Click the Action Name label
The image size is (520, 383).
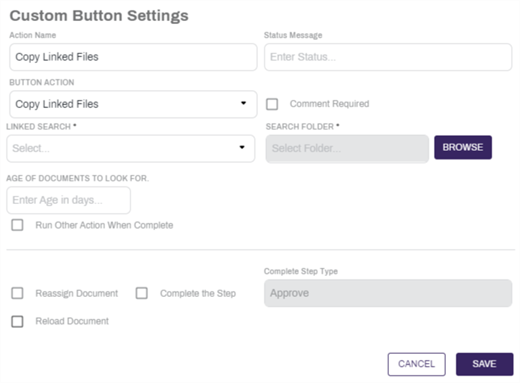point(33,35)
